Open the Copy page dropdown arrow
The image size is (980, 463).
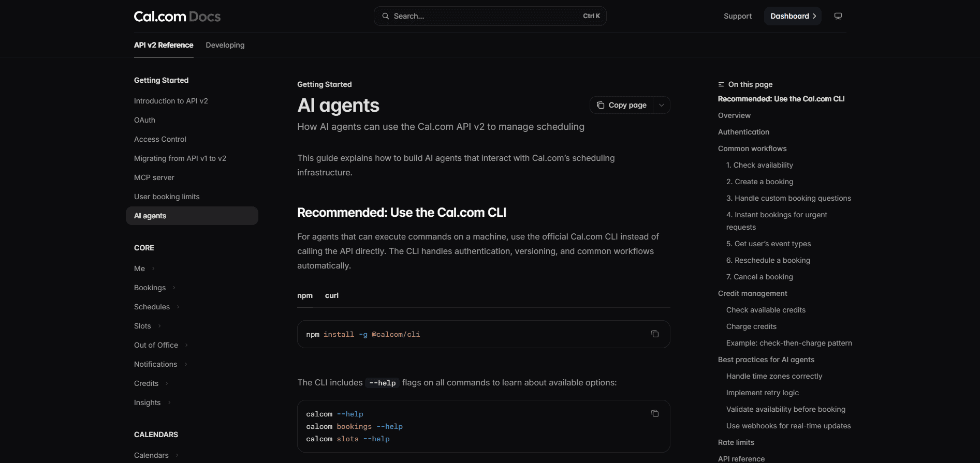(x=662, y=105)
